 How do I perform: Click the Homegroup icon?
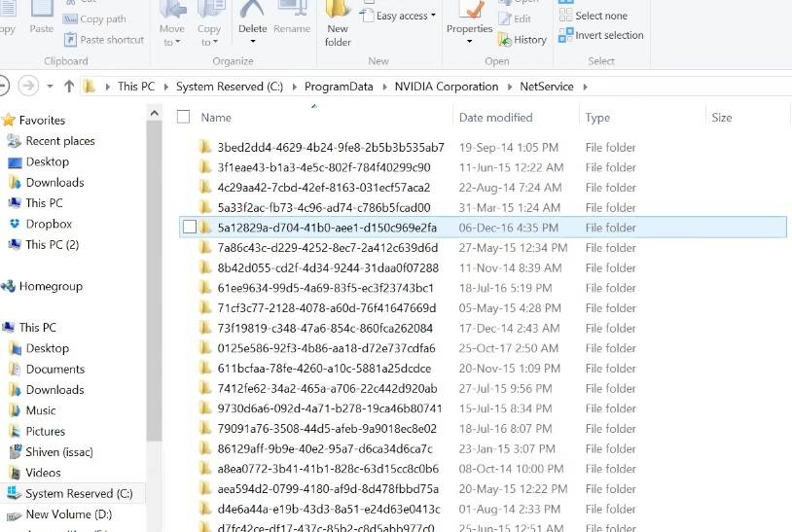[x=8, y=286]
